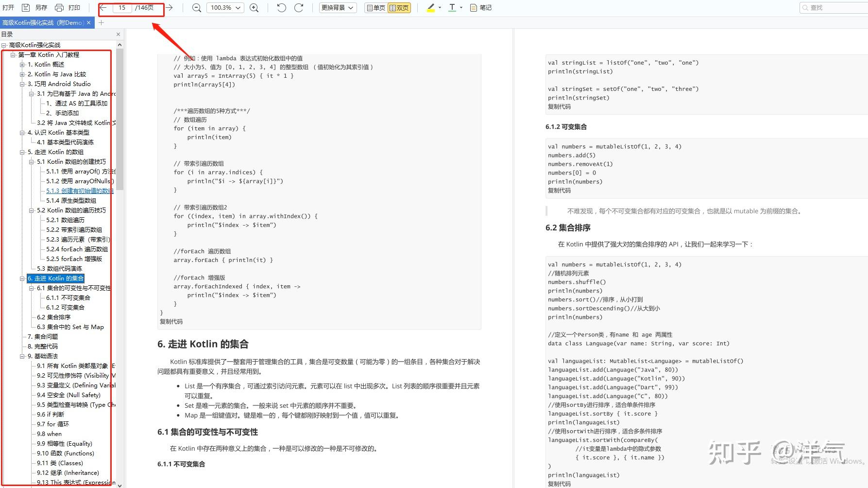Open section 5.1.3 创建有初始值的数组 link
This screenshot has height=488, width=868.
pyautogui.click(x=79, y=191)
